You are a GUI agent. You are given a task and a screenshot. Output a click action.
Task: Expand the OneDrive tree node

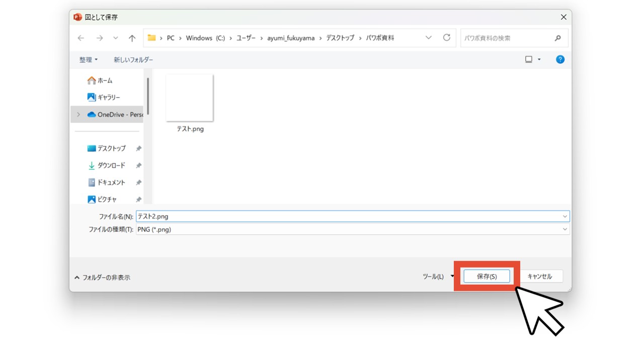pyautogui.click(x=78, y=114)
